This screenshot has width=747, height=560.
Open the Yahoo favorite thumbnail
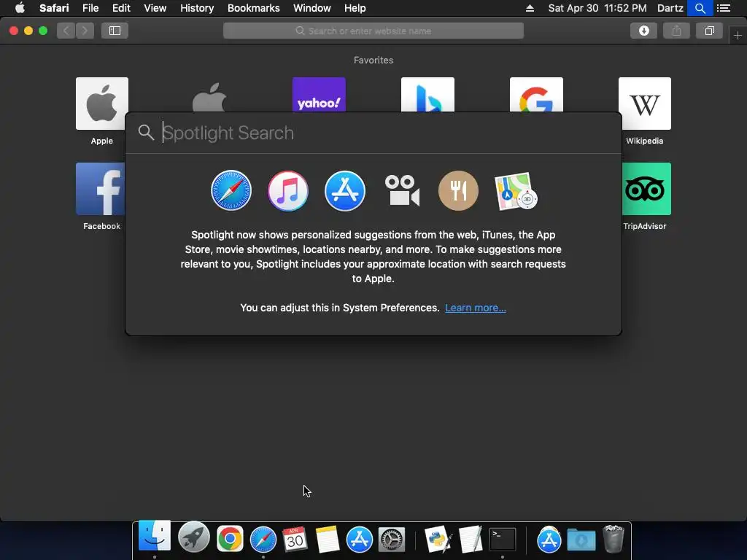pos(319,95)
